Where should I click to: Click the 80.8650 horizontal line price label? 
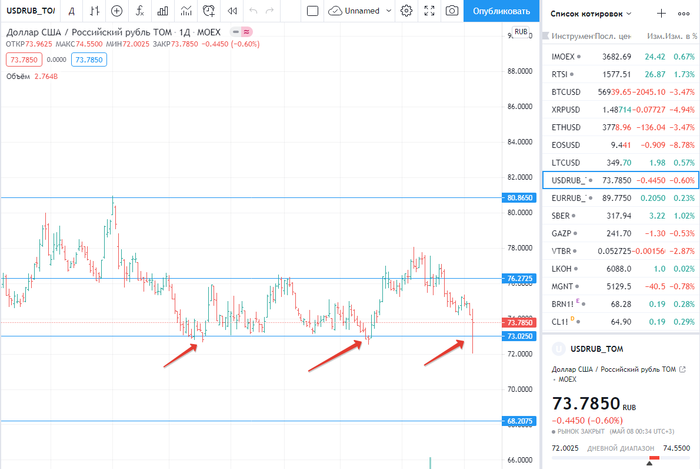point(519,198)
